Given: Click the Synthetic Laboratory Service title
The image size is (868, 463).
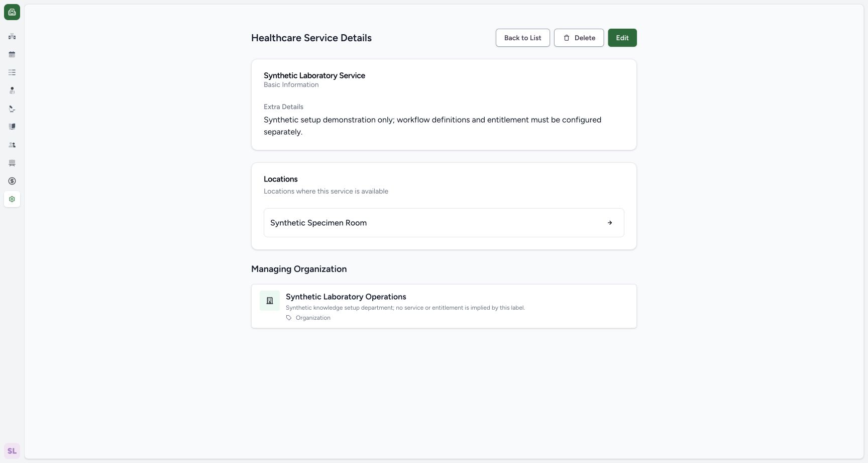Looking at the screenshot, I should click(314, 75).
